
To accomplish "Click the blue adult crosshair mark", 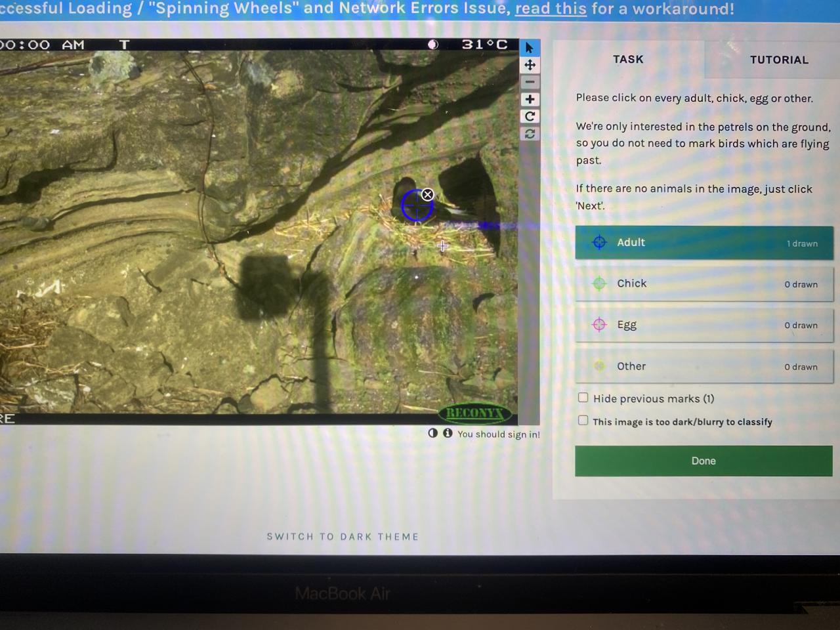I will tap(416, 205).
